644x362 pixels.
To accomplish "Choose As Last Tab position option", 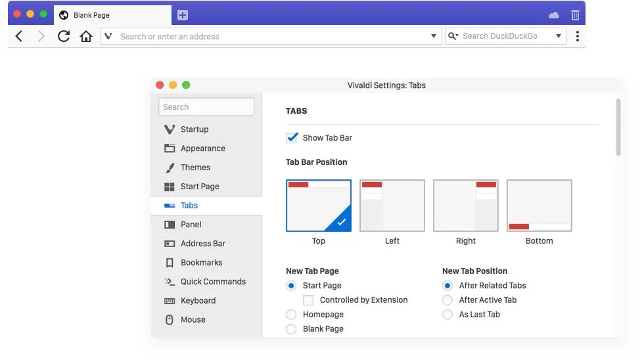I will pos(448,315).
